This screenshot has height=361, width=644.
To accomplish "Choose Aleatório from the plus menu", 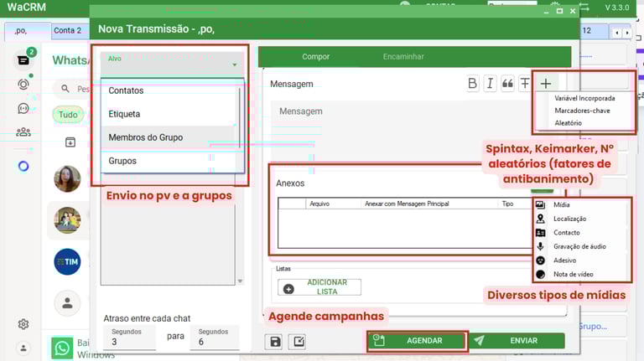I will (x=568, y=123).
